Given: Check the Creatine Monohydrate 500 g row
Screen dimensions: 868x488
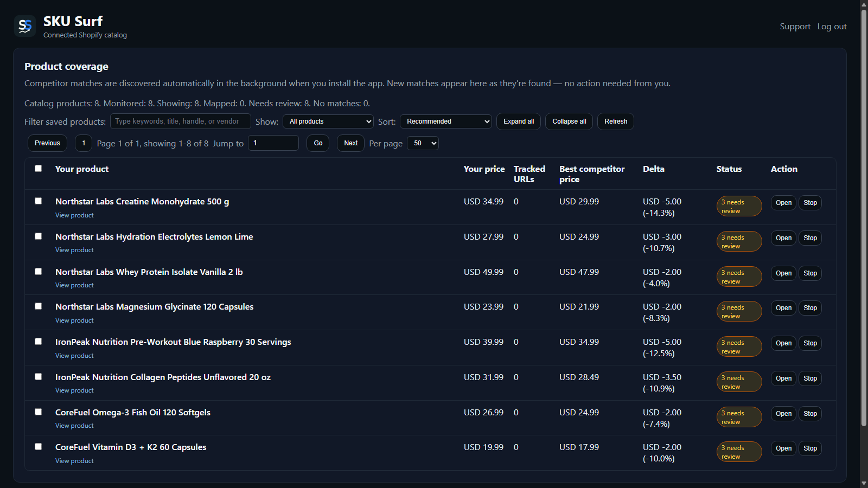Looking at the screenshot, I should coord(39,201).
